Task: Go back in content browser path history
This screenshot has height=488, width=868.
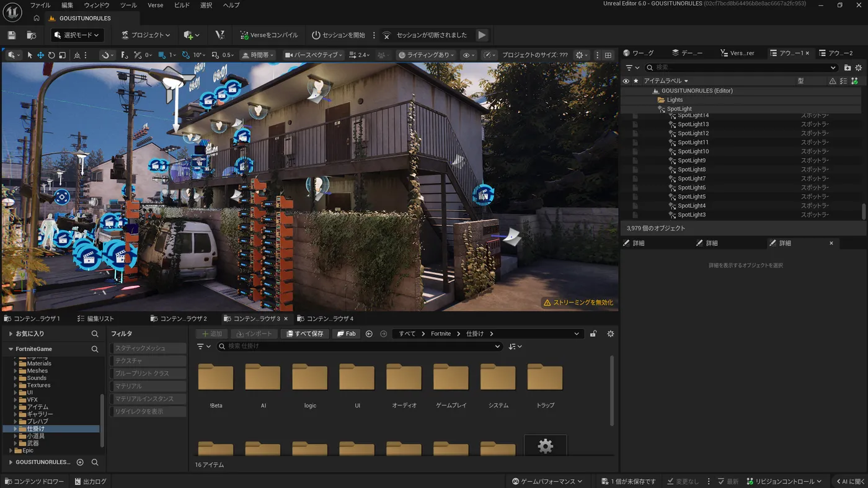Action: pyautogui.click(x=370, y=334)
